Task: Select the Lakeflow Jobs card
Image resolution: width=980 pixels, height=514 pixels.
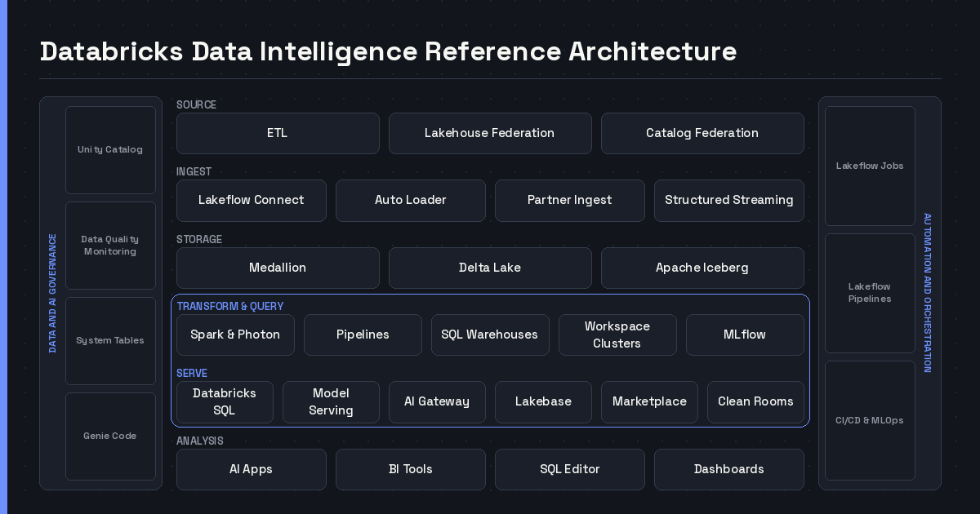Action: tap(870, 166)
